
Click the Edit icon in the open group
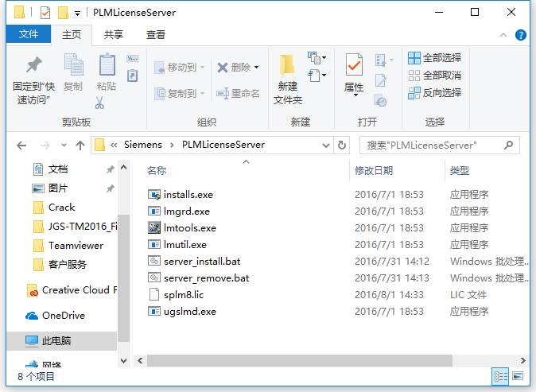pyautogui.click(x=380, y=80)
